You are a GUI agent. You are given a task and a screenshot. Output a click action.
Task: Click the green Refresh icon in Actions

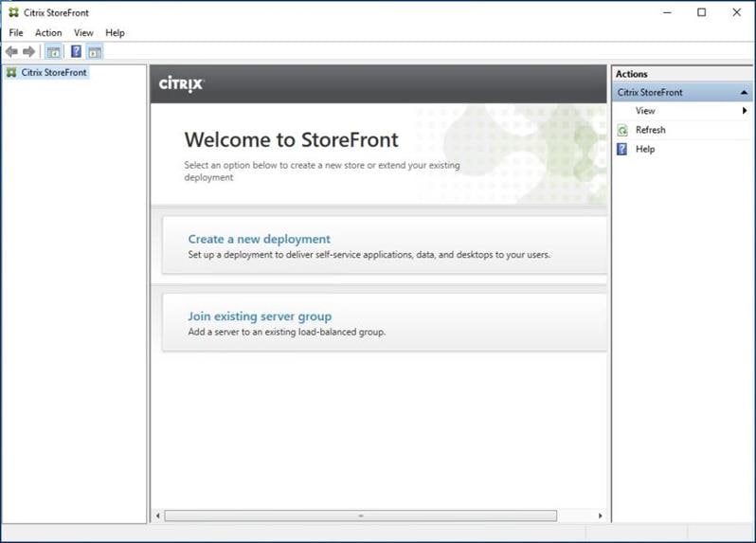(x=622, y=130)
